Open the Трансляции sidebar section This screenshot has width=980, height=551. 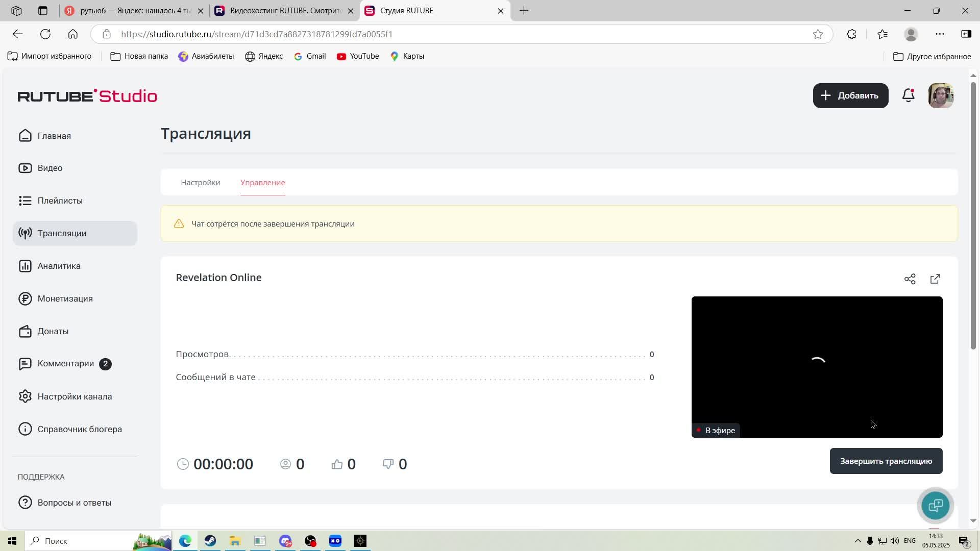tap(75, 234)
